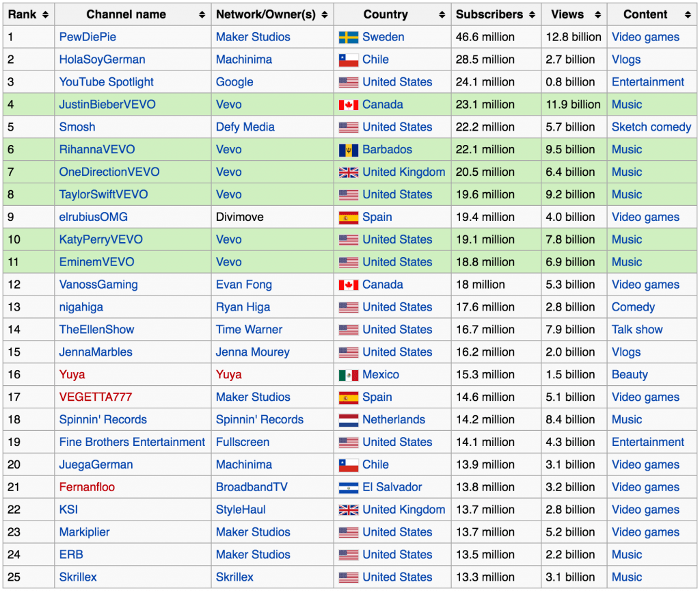Click US flag in Skrillex row
The image size is (700, 591).
348,577
